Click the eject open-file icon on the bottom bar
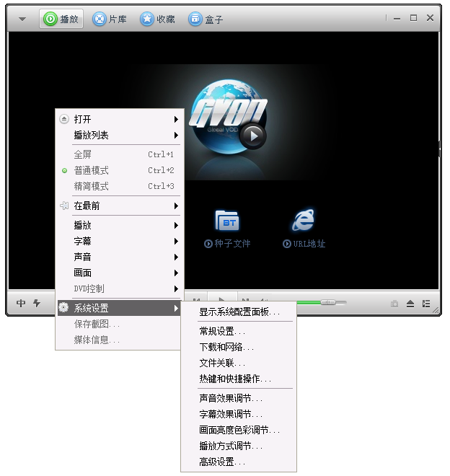The height and width of the screenshot is (476, 450). coord(410,304)
